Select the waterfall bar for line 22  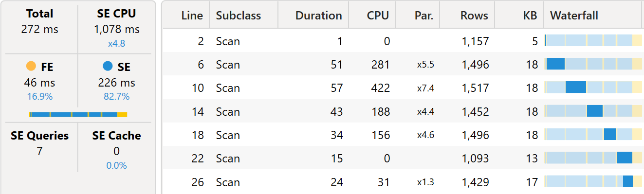(625, 158)
